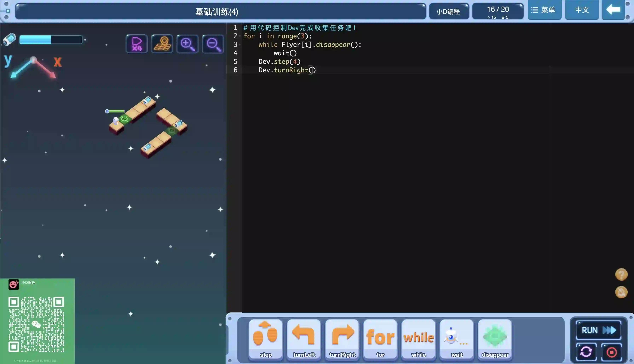Click the map location grid icon
The height and width of the screenshot is (364, 634).
click(x=162, y=44)
